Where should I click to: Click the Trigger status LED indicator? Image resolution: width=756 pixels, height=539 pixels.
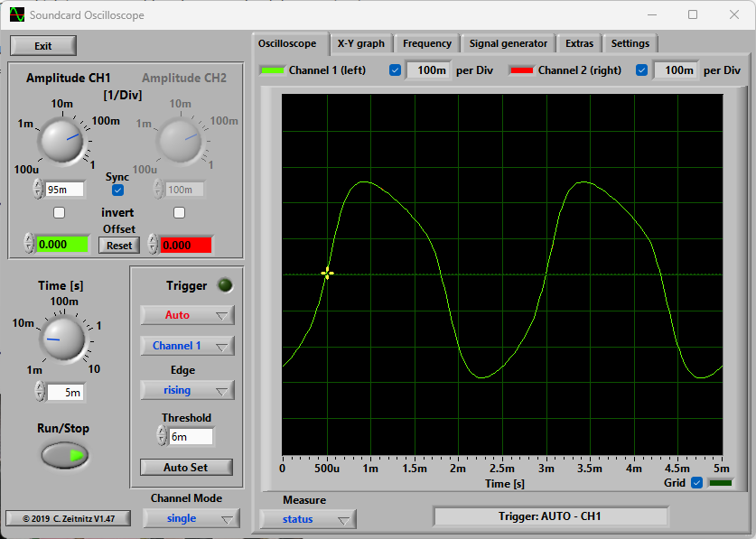[225, 285]
